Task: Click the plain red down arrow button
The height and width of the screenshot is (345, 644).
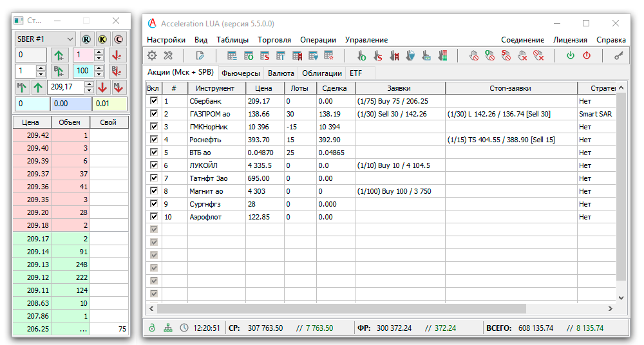Action: pyautogui.click(x=102, y=87)
